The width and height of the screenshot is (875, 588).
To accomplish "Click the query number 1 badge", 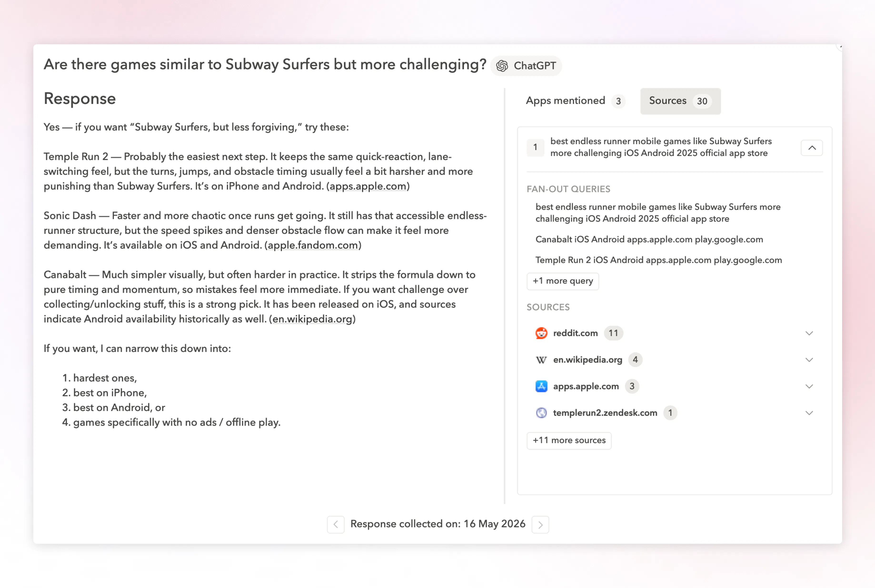I will (x=535, y=147).
